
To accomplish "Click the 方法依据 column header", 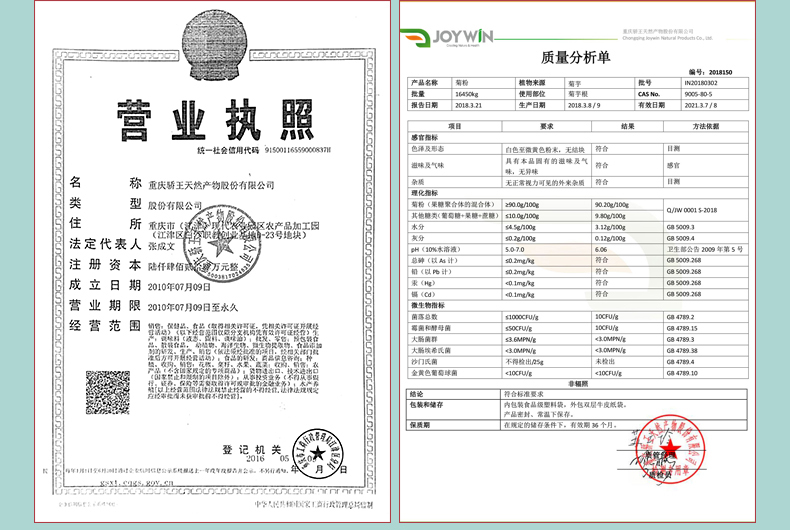I will pyautogui.click(x=706, y=126).
